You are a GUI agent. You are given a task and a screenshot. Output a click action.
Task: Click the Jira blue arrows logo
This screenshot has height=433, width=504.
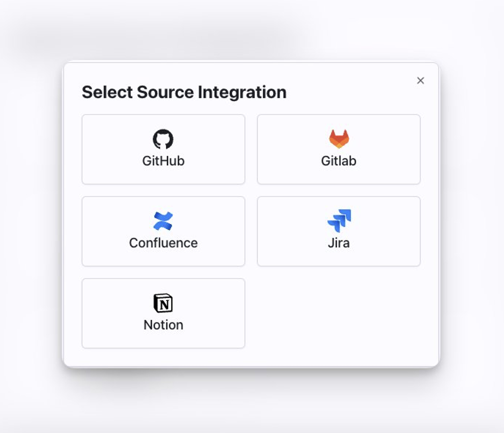(339, 221)
